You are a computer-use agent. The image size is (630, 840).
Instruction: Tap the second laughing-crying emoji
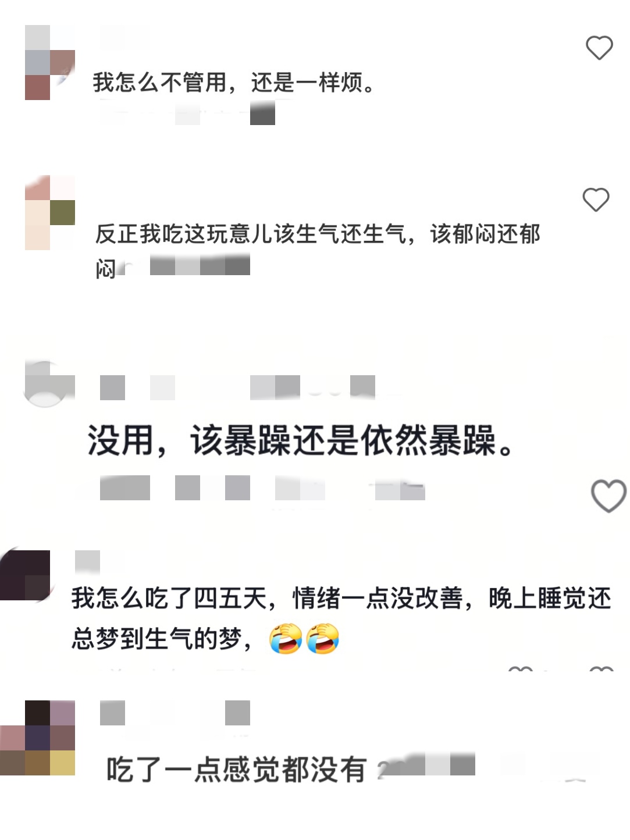point(323,638)
